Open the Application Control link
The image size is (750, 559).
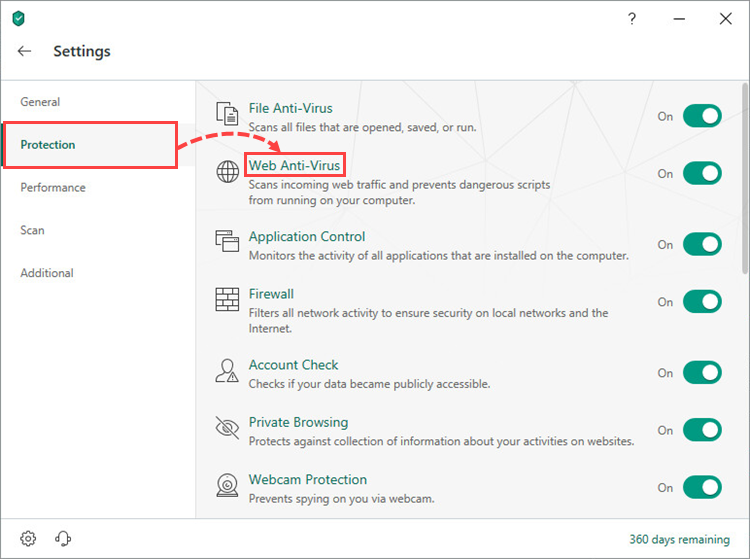[x=307, y=237]
